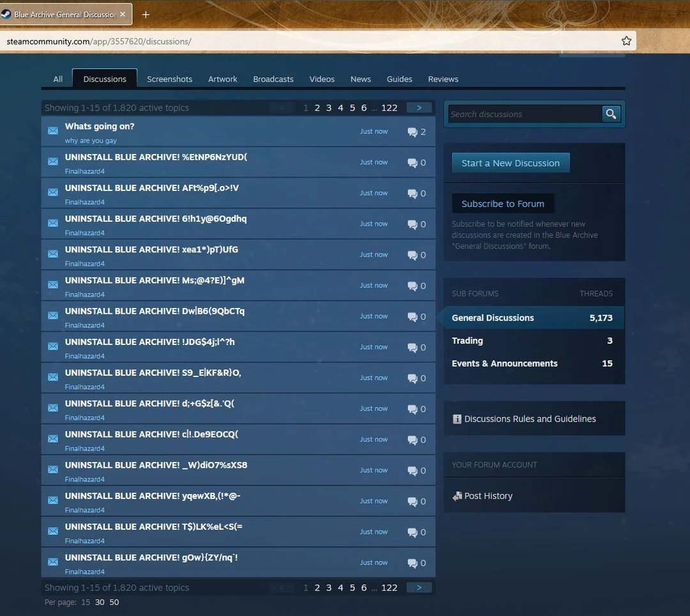This screenshot has width=690, height=616.
Task: Click the info icon beside Discussions Rules
Action: (x=457, y=419)
